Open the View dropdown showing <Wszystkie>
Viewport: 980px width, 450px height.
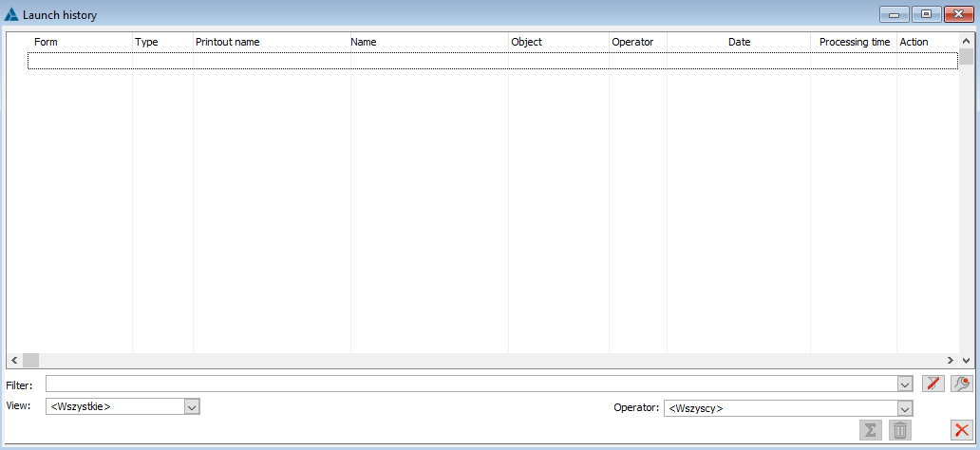coord(192,406)
